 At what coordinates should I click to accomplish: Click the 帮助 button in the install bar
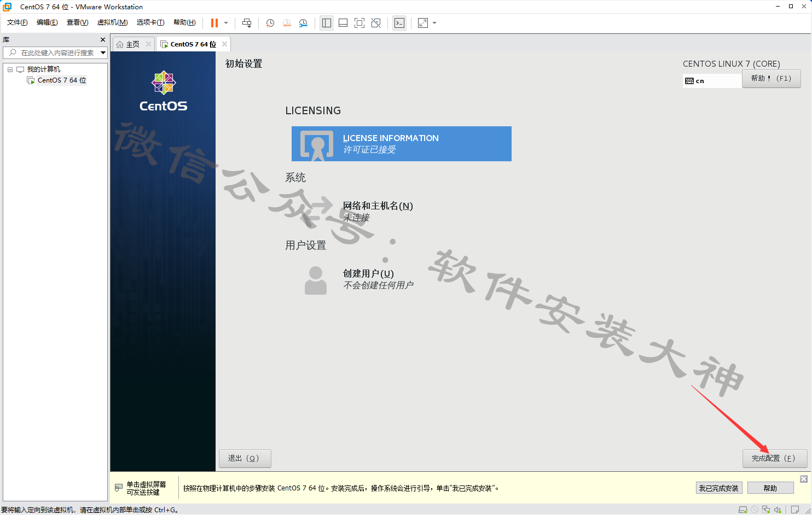[770, 488]
